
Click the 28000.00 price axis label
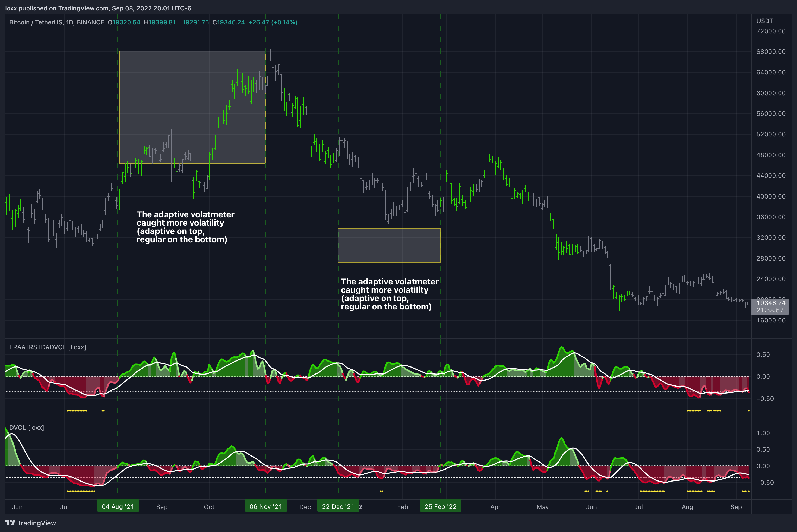(x=771, y=258)
